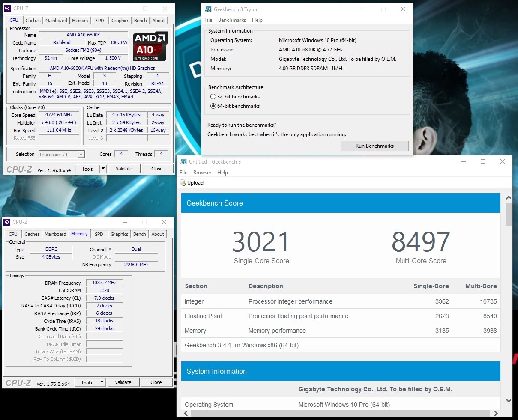The width and height of the screenshot is (518, 420).
Task: Click Run Benchmarks button
Action: pyautogui.click(x=374, y=146)
